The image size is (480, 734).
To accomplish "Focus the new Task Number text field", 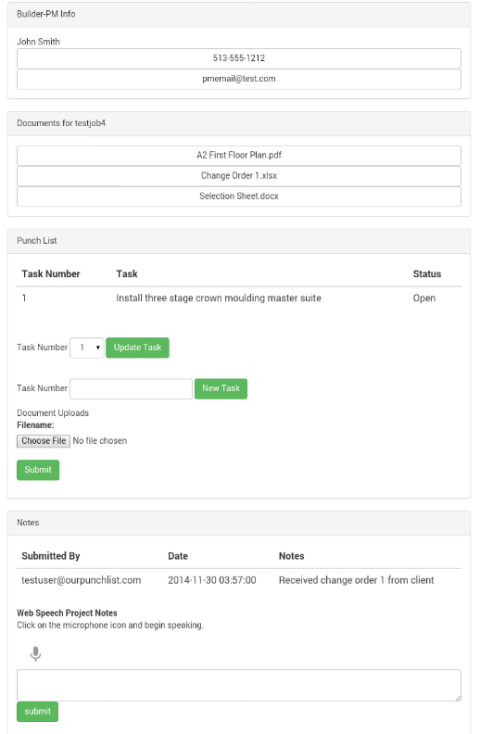I will pos(131,389).
